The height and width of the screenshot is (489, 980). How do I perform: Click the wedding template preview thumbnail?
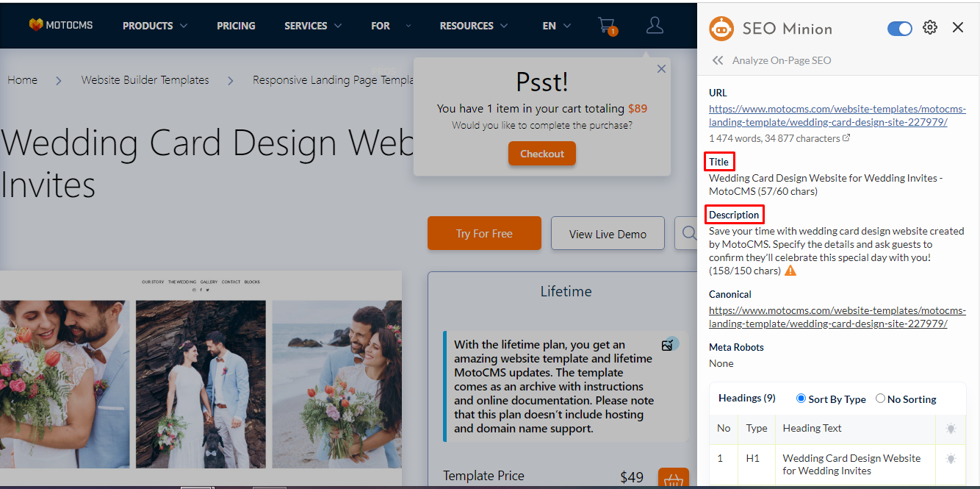coord(201,375)
